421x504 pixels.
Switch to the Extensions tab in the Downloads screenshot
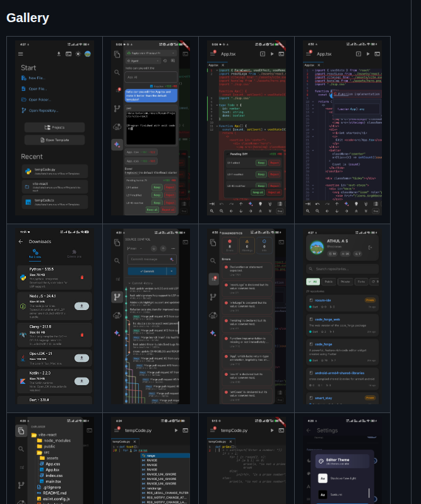pyautogui.click(x=74, y=254)
